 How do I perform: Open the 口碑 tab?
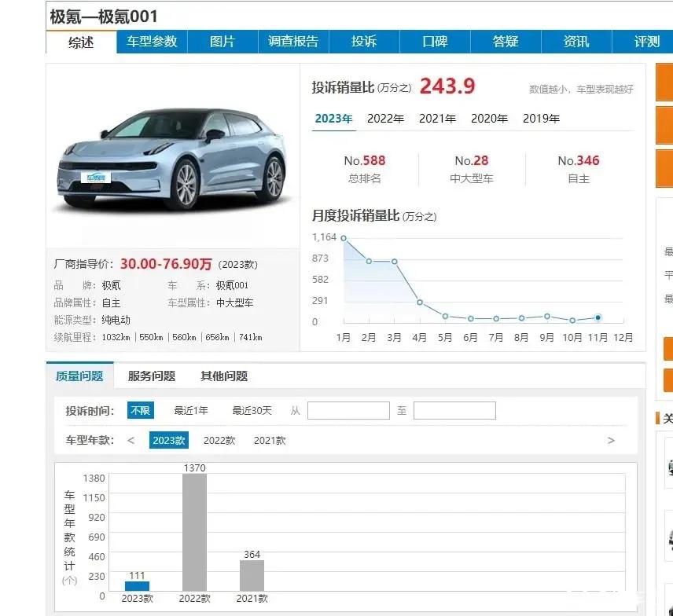436,42
